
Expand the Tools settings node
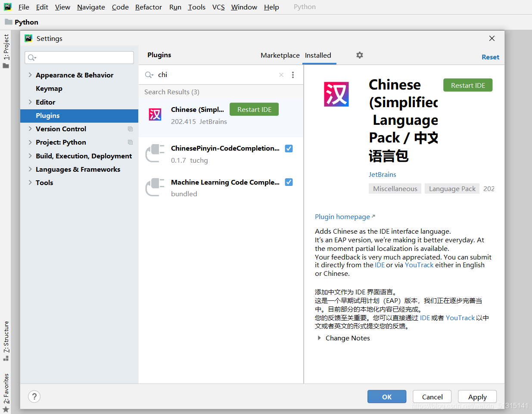[x=30, y=182]
